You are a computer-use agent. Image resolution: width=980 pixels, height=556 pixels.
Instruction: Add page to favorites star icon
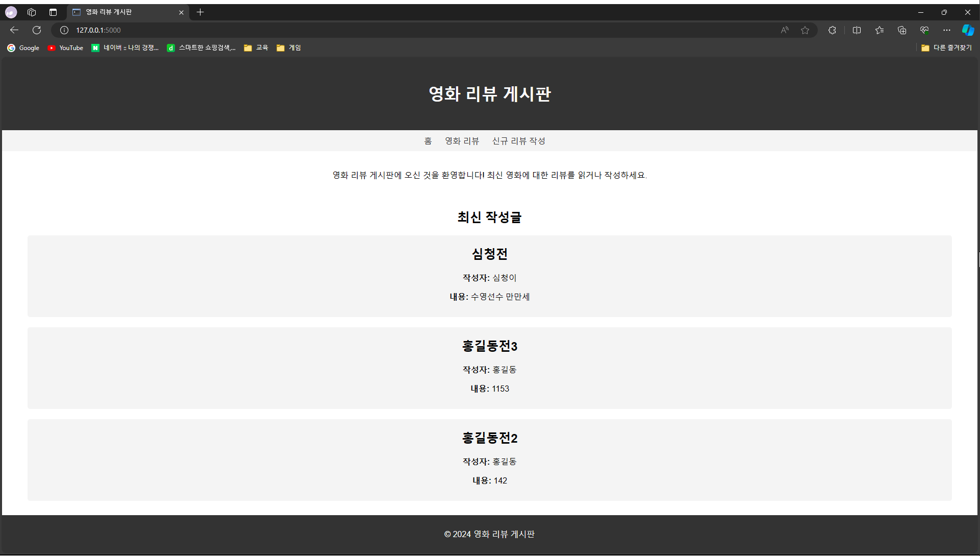point(805,30)
